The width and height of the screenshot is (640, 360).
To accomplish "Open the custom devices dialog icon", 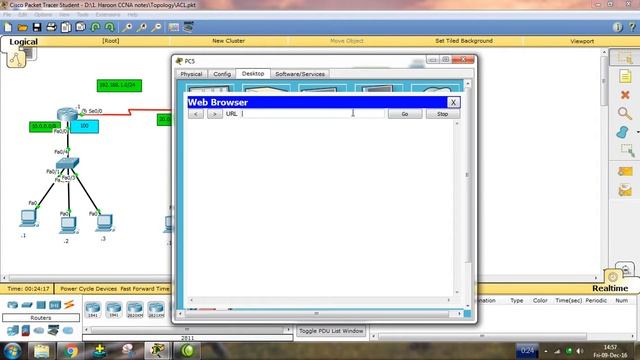I will pos(188,27).
